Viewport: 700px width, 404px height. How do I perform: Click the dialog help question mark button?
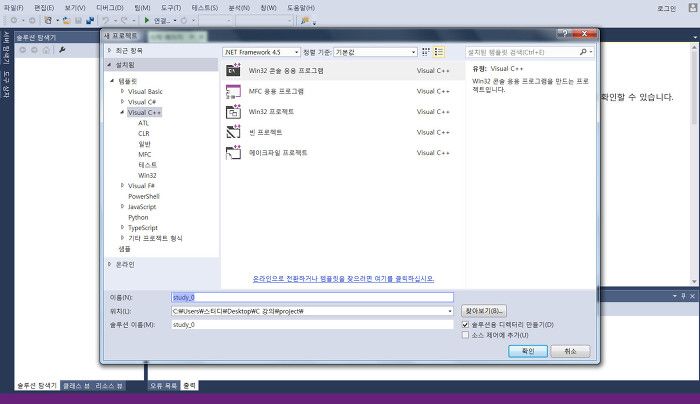tap(564, 33)
